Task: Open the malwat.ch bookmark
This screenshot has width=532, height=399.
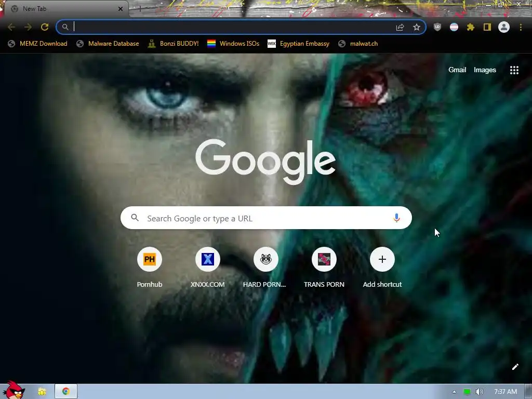Action: pos(358,44)
